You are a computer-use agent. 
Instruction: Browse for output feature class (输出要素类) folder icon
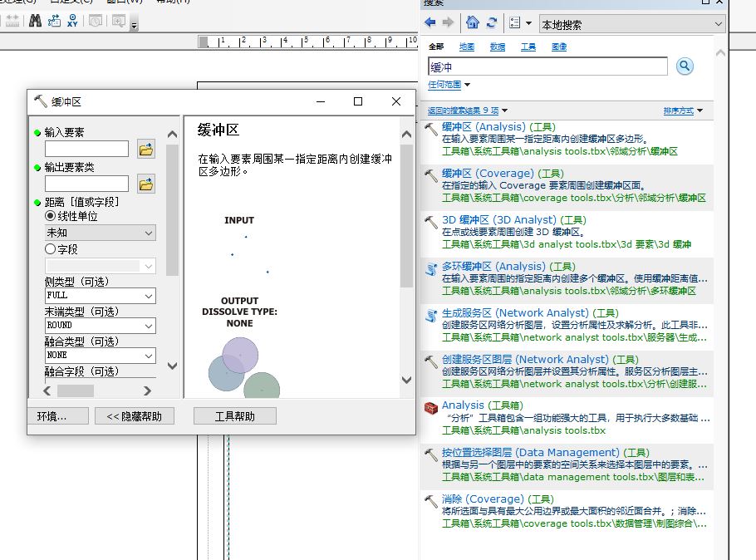[146, 184]
